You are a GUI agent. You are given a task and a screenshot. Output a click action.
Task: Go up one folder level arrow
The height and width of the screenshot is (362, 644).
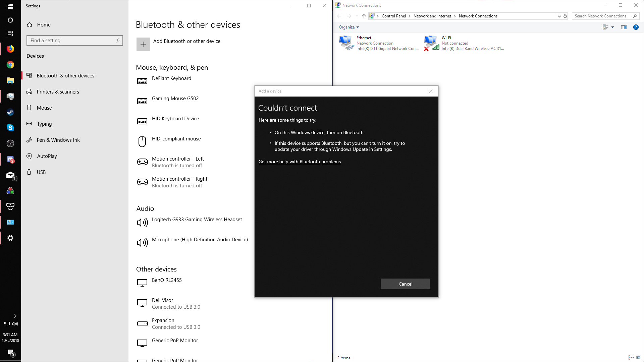tap(364, 16)
